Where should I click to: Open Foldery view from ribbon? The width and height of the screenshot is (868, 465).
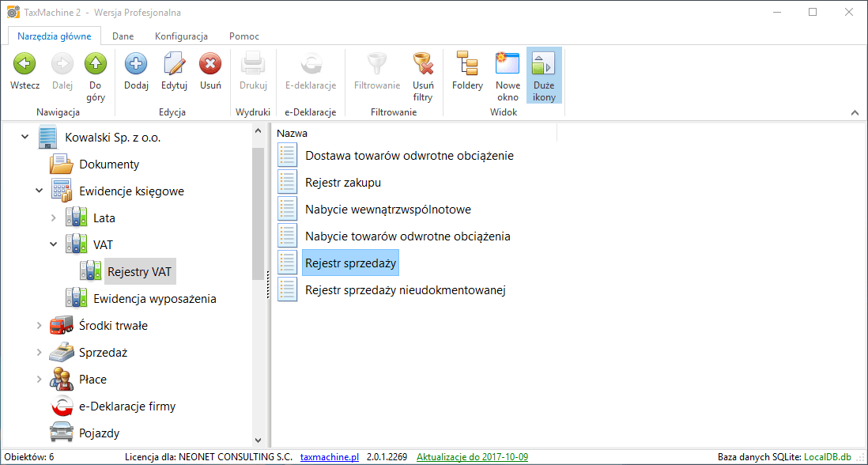(467, 64)
